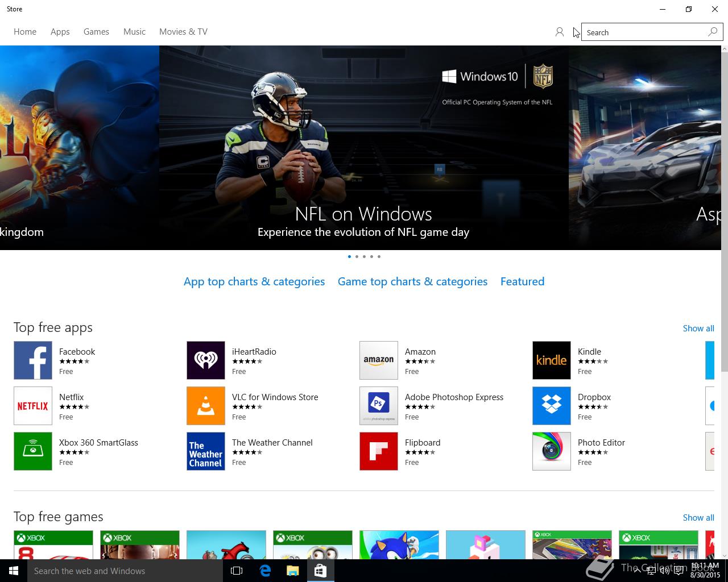Launch Microsoft Edge from the taskbar
728x582 pixels.
(x=265, y=571)
